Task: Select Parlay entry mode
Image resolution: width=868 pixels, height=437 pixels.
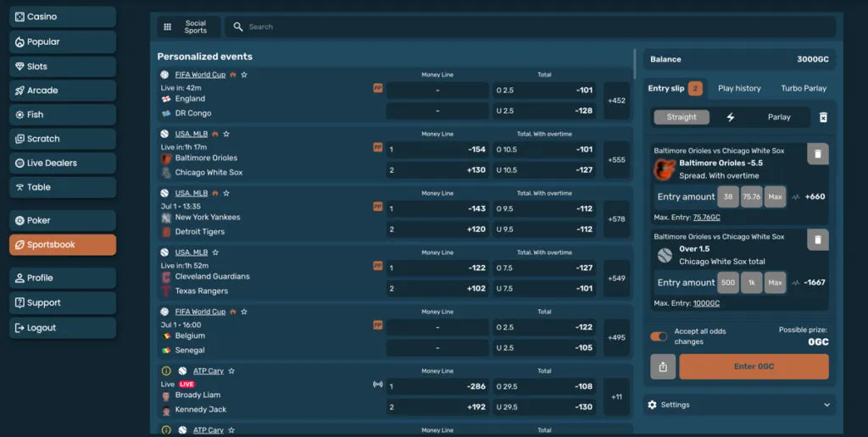Action: [779, 117]
